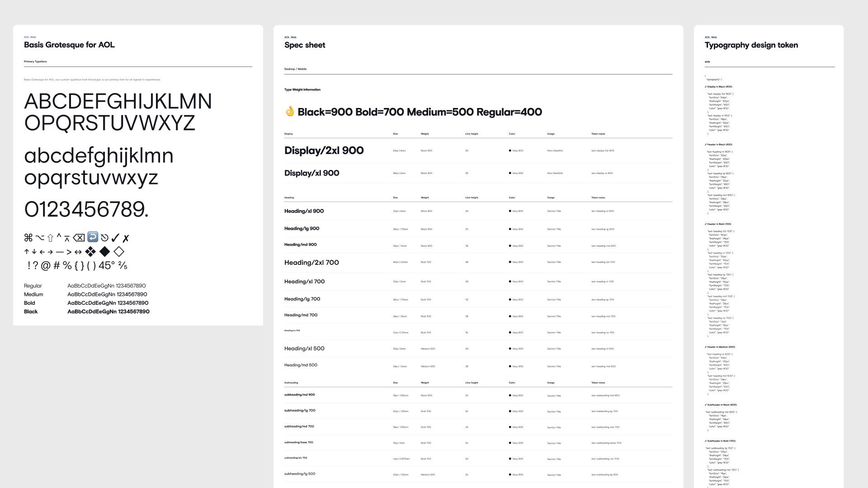Click the left-right double arrow glyph
The image size is (868, 488).
point(78,252)
